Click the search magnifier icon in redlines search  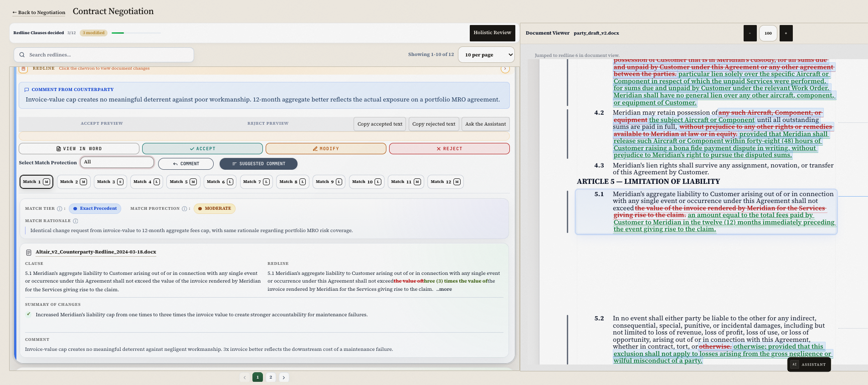coord(22,55)
